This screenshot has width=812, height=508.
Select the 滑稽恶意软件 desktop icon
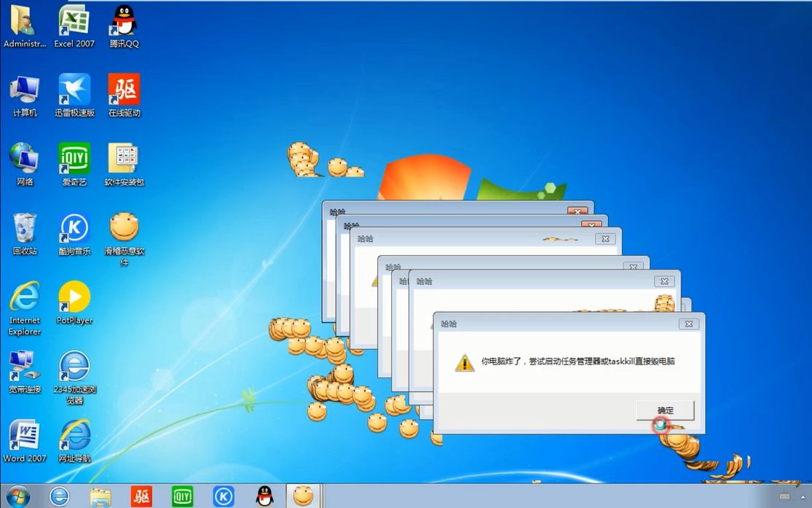pyautogui.click(x=125, y=240)
